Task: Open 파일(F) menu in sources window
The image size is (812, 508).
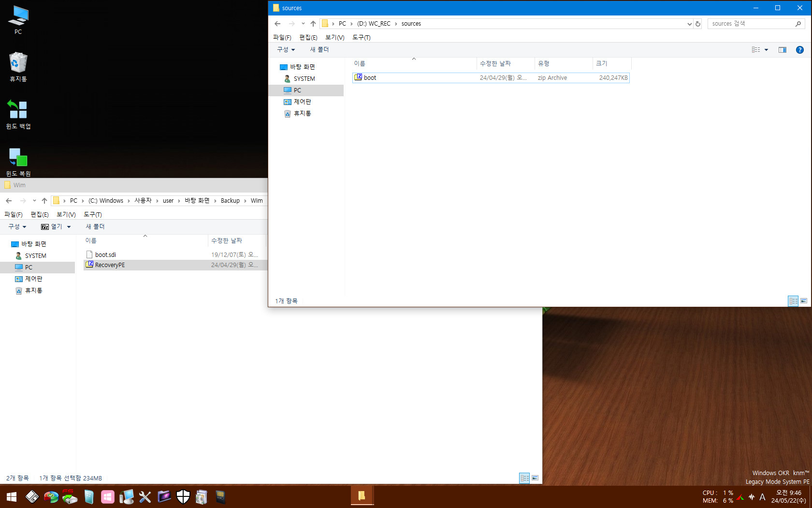Action: tap(282, 37)
